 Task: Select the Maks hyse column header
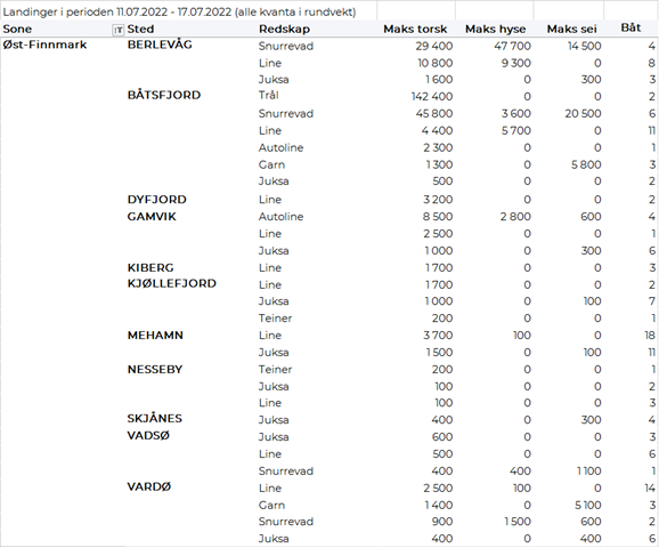[x=497, y=30]
